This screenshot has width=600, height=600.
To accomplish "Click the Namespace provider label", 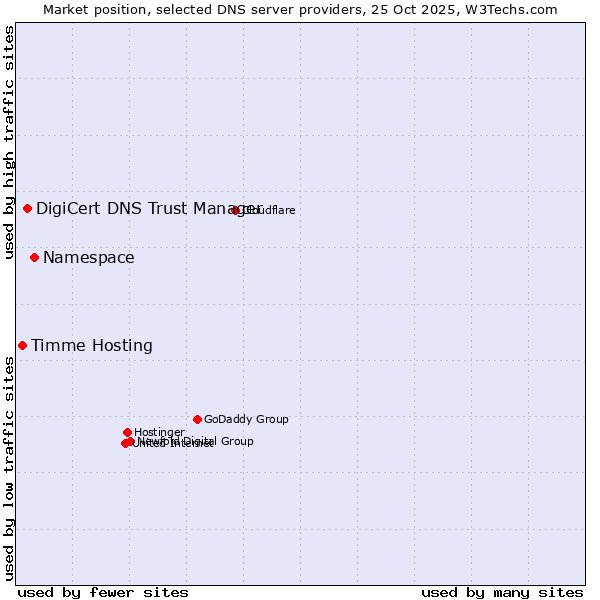I will pyautogui.click(x=88, y=257).
